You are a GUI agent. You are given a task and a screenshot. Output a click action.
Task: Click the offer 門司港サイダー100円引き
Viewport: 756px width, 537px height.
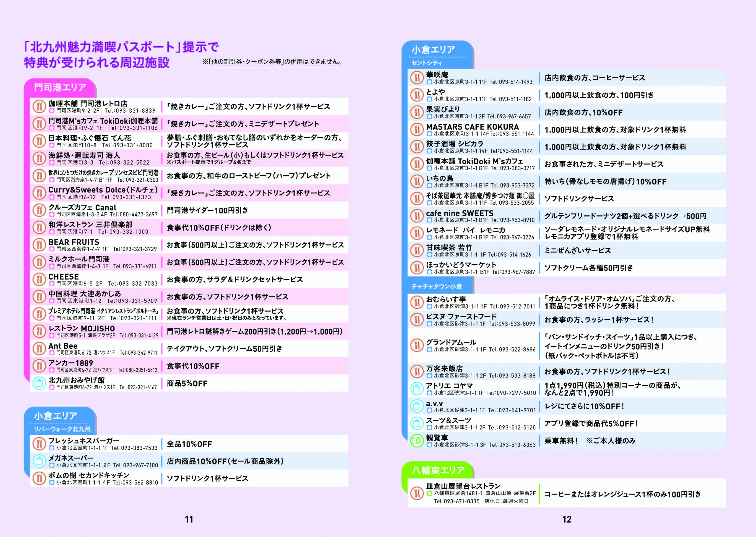point(207,210)
